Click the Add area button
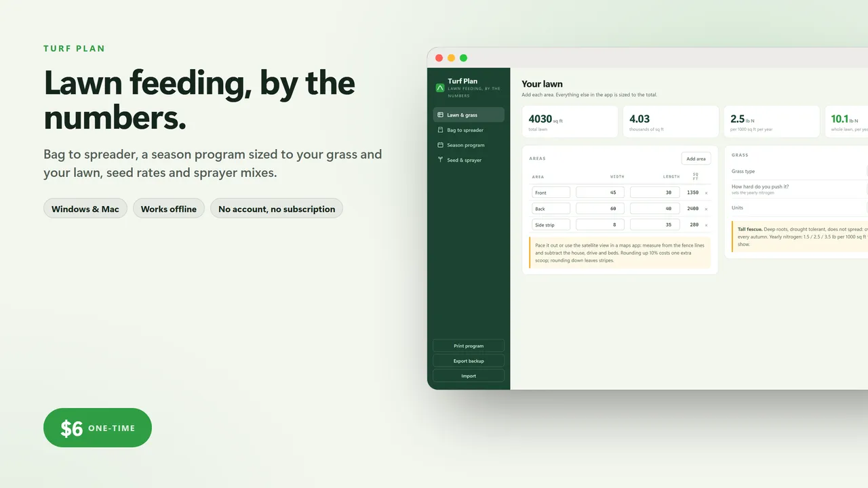Screen dimensions: 868x488 [696, 159]
